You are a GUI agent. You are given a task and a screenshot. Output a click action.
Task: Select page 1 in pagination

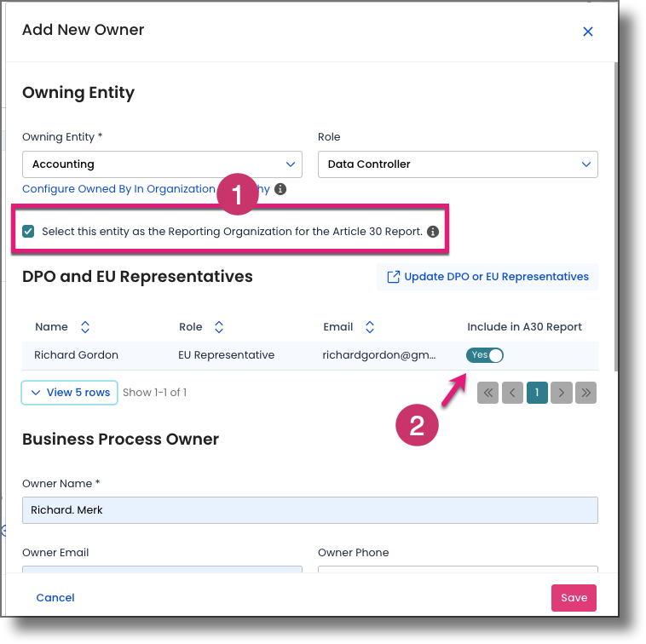[537, 393]
